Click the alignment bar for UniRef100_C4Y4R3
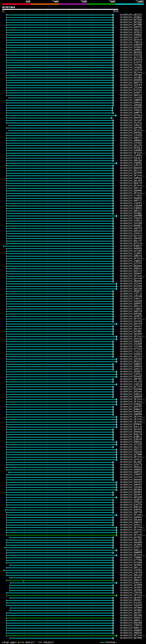This screenshot has height=644, width=146. (59, 570)
